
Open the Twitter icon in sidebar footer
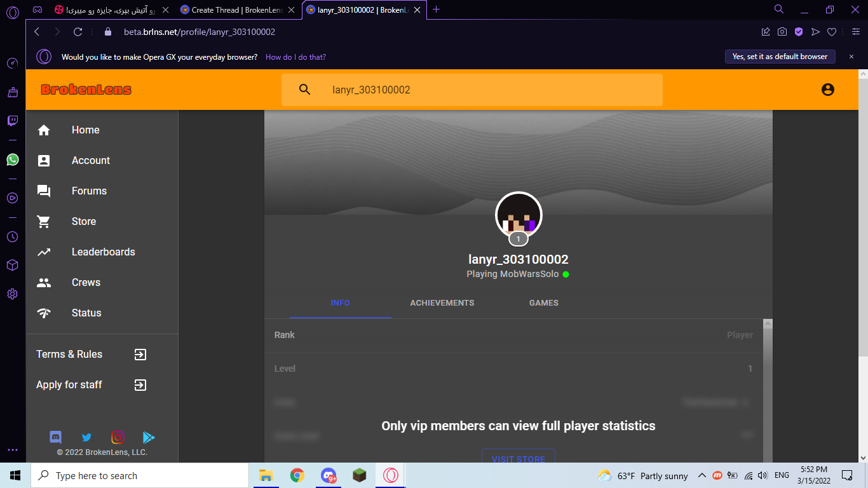coord(87,437)
